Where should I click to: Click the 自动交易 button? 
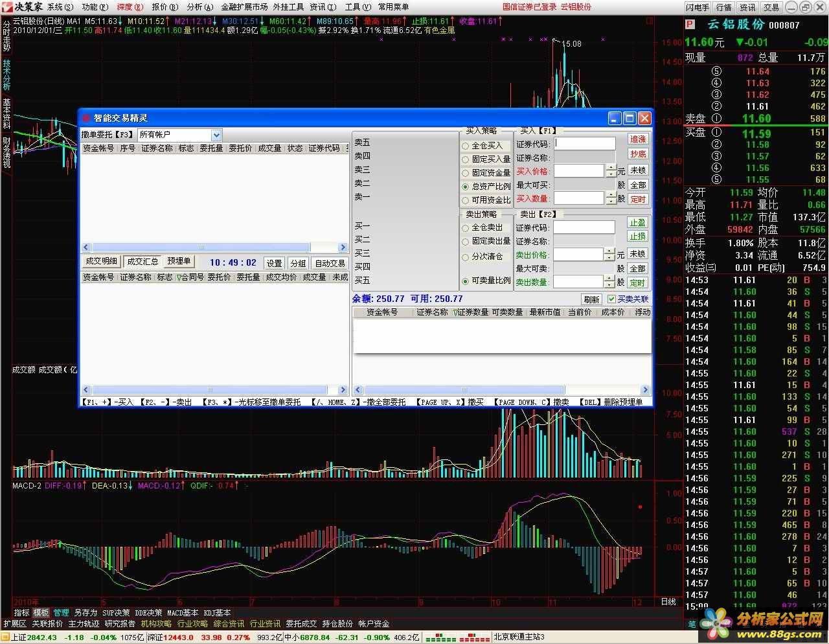point(330,264)
